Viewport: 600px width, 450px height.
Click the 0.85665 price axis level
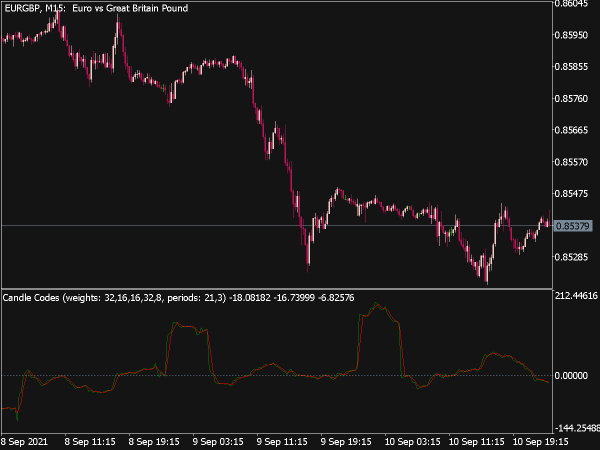click(571, 130)
